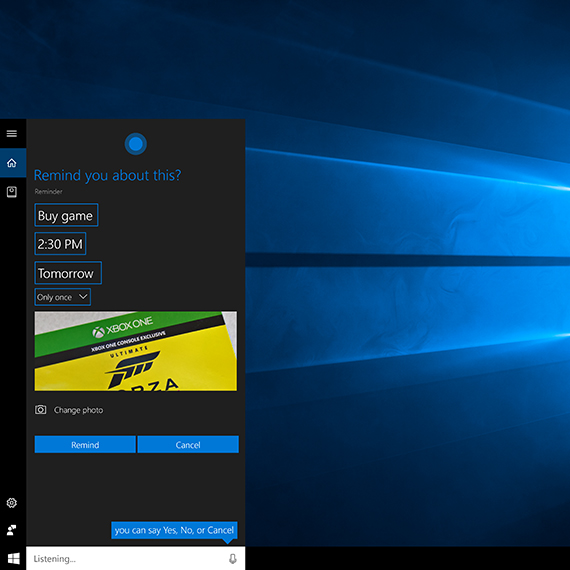
Task: Confirm with the Remind button
Action: coord(85,445)
